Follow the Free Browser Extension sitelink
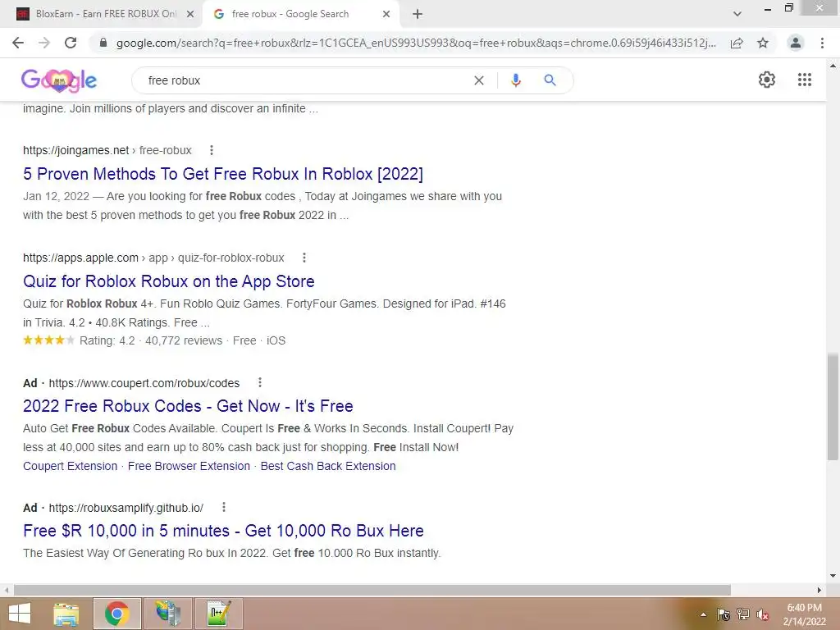Image resolution: width=840 pixels, height=630 pixels. coord(189,466)
